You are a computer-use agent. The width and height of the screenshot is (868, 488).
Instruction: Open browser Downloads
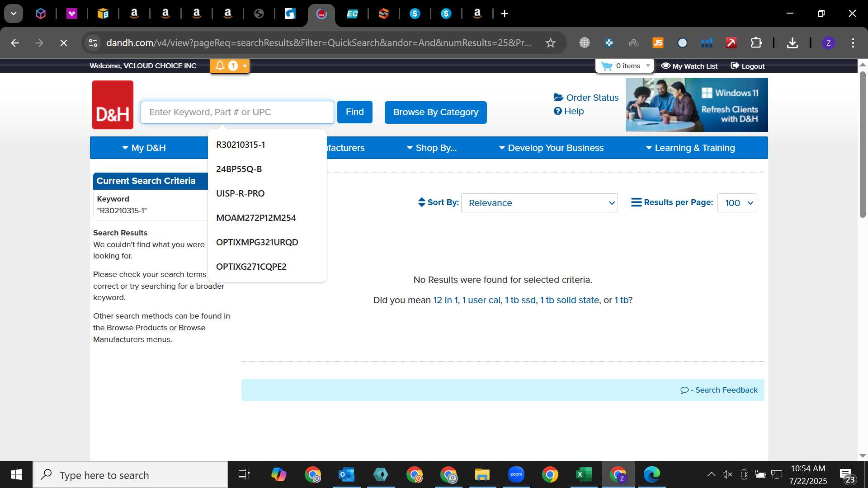pos(792,43)
